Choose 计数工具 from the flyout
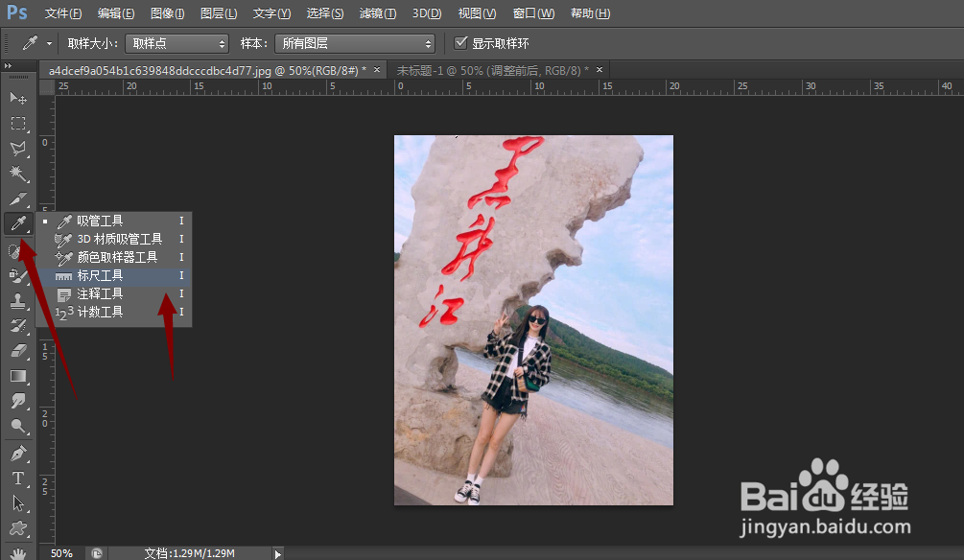The width and height of the screenshot is (964, 560). click(114, 312)
